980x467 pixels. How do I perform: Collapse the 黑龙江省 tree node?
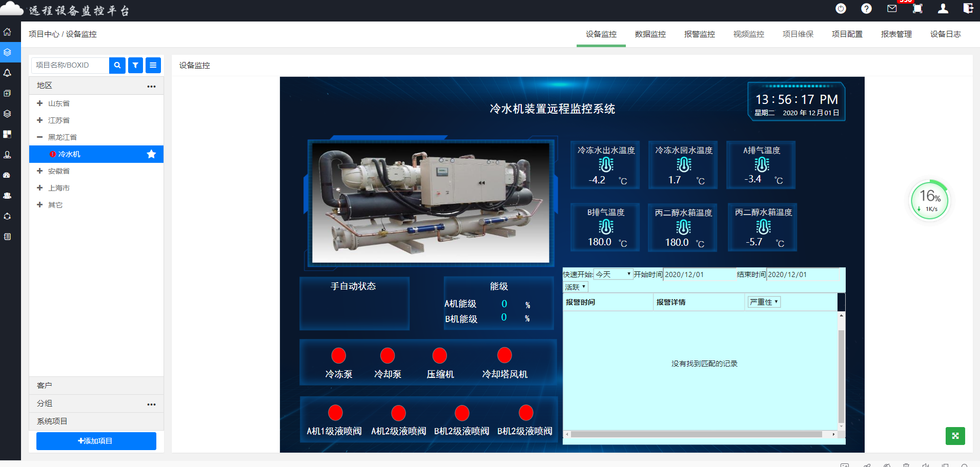pyautogui.click(x=39, y=137)
